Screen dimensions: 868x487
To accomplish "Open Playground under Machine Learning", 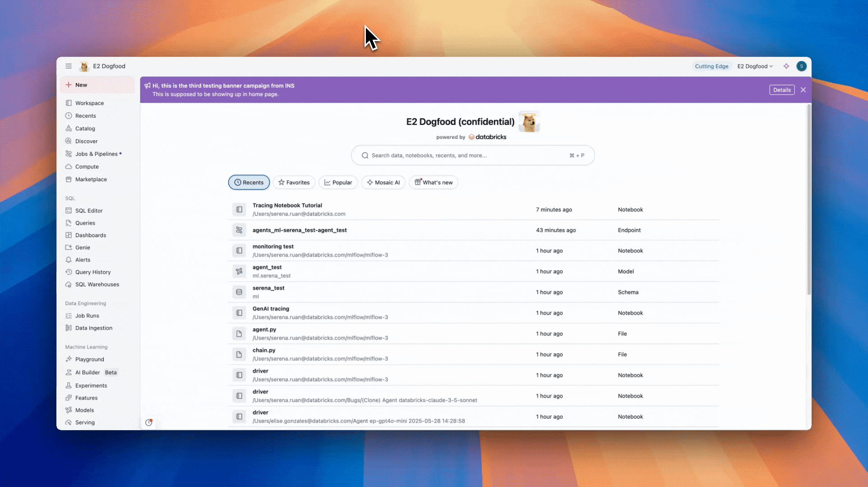I will (89, 359).
